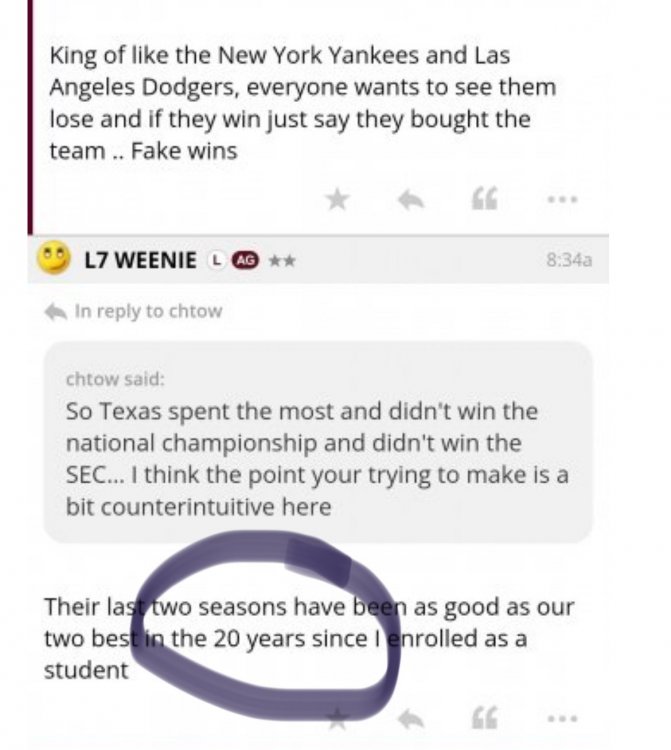Image resolution: width=671 pixels, height=750 pixels.
Task: Quote the Yankees and Dodgers post
Action: pyautogui.click(x=485, y=200)
